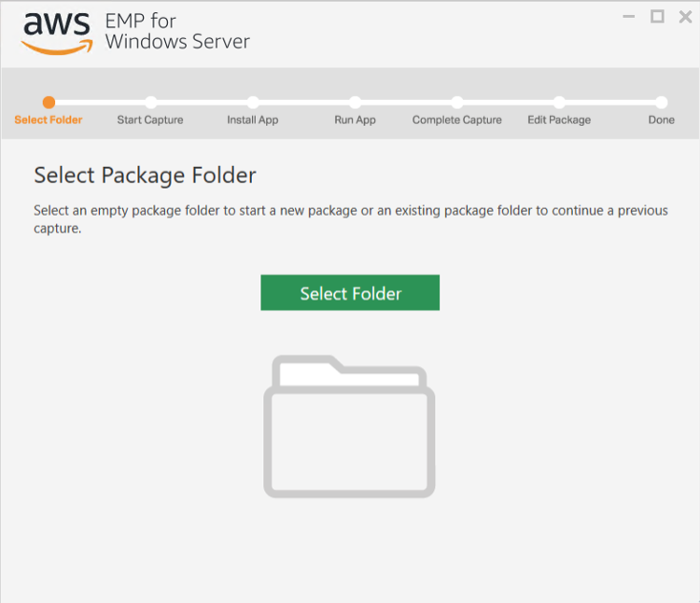Screen dimensions: 700x603
Task: Click the progress dot above Done
Action: pos(662,102)
